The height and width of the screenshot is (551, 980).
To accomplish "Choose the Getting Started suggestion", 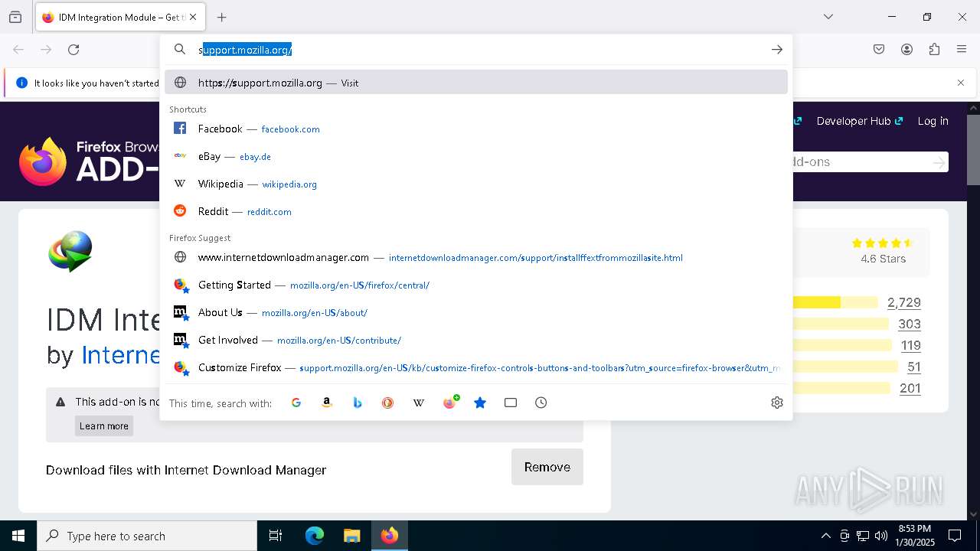I will click(x=476, y=285).
